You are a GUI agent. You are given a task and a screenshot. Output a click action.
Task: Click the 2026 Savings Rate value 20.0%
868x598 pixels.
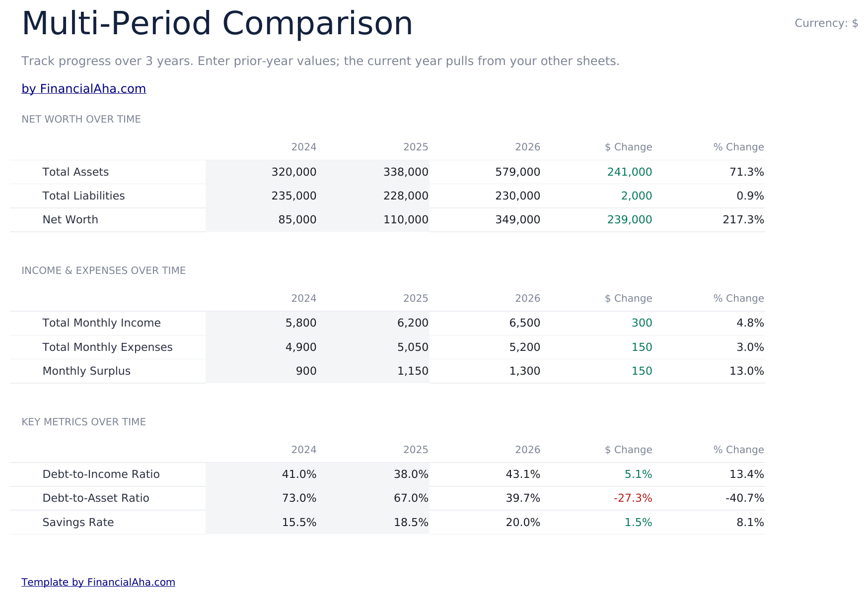coord(523,523)
